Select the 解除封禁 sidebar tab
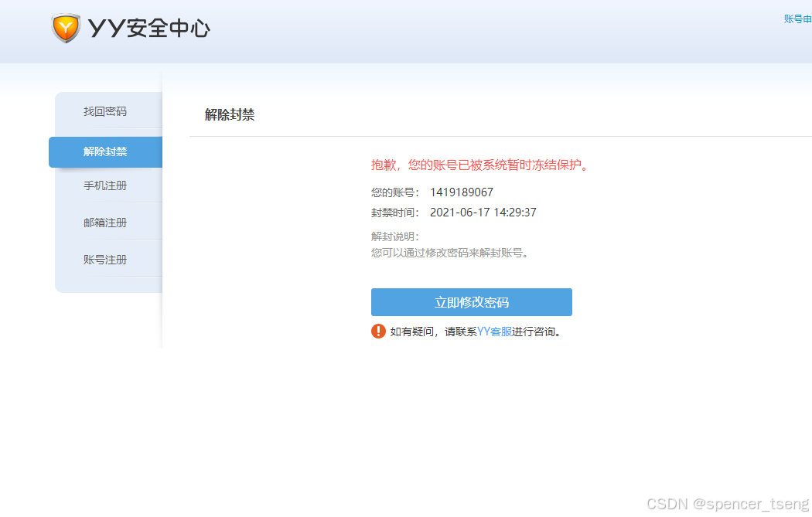The image size is (812, 517). [x=106, y=151]
